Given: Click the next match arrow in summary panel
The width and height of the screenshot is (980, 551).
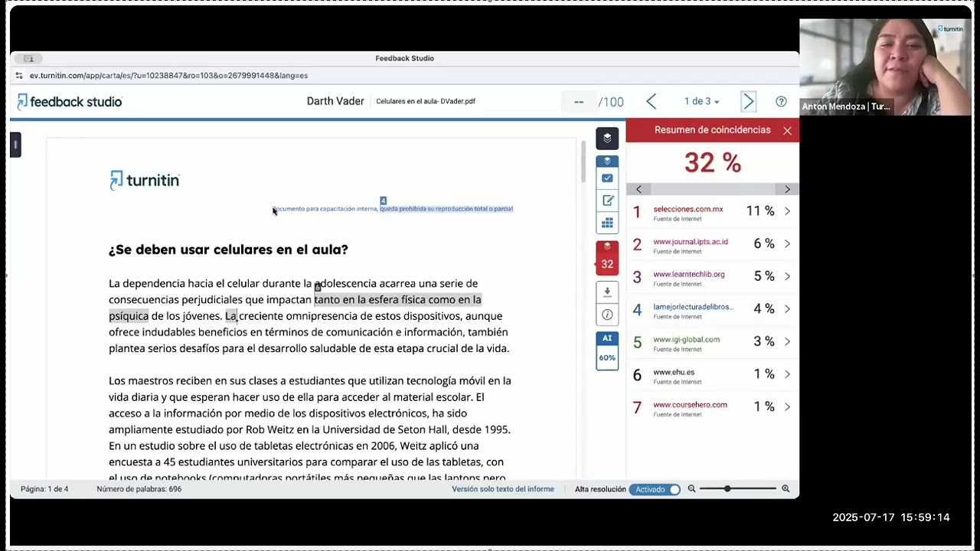Looking at the screenshot, I should [787, 189].
